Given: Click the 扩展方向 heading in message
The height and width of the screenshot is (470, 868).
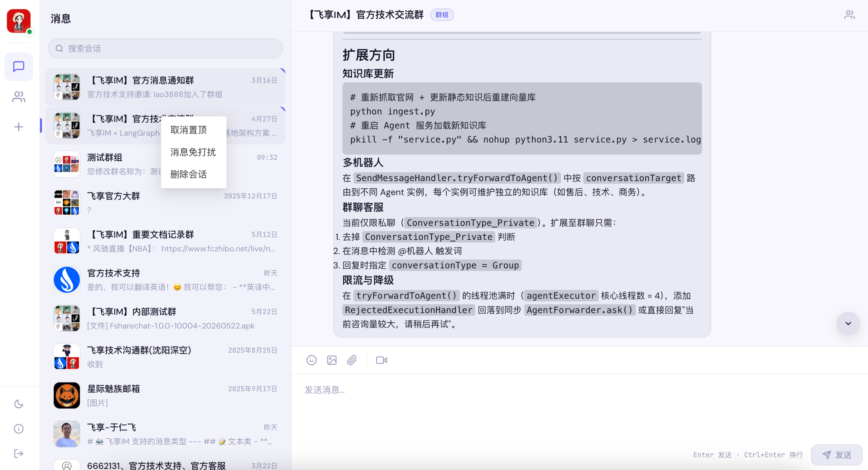Looking at the screenshot, I should pyautogui.click(x=368, y=55).
